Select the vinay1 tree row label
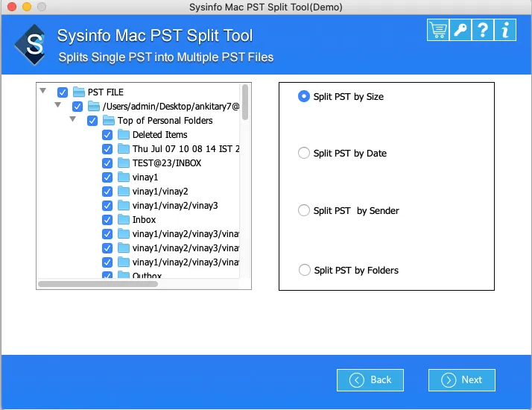This screenshot has width=532, height=410. click(145, 177)
